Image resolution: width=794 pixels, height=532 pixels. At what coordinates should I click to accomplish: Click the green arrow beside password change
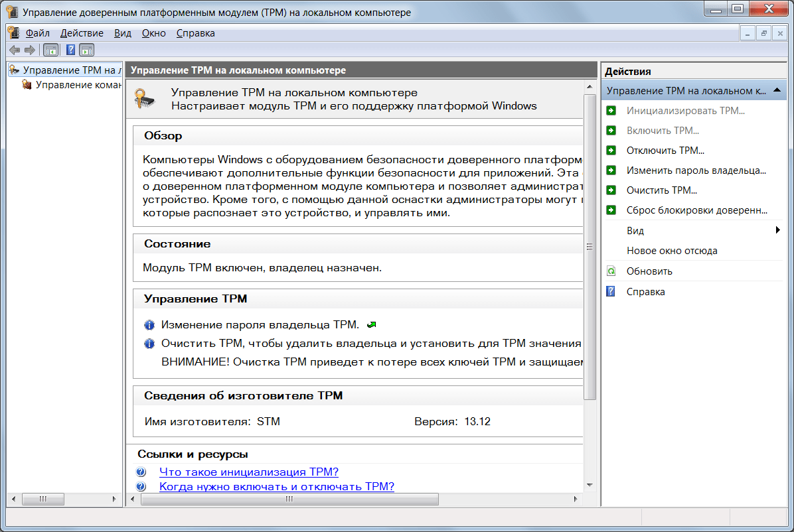pyautogui.click(x=372, y=324)
